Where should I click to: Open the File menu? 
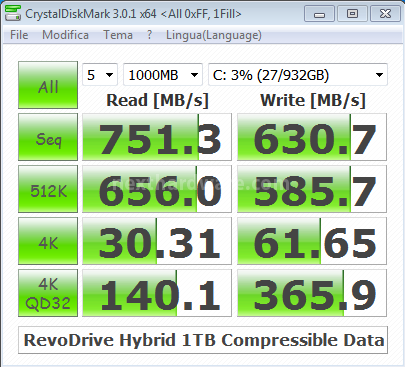(19, 35)
